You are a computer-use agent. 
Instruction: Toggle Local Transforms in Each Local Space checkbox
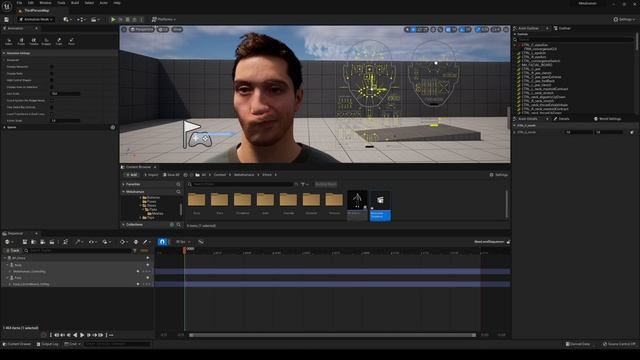52,114
